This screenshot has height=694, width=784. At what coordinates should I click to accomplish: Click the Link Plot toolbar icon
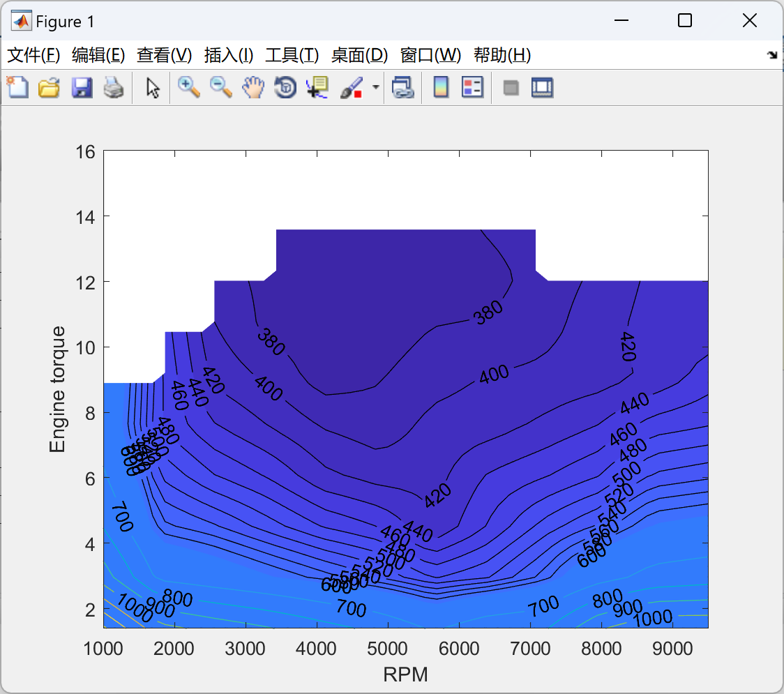403,87
